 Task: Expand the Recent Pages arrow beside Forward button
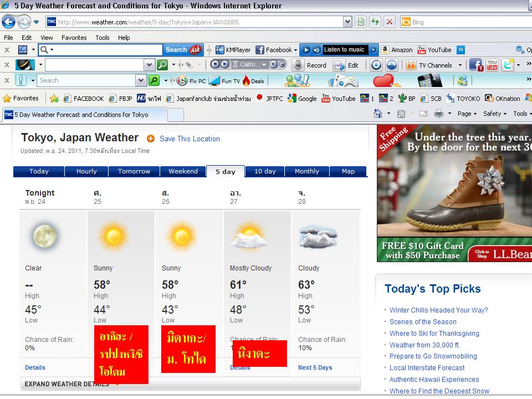click(x=37, y=22)
